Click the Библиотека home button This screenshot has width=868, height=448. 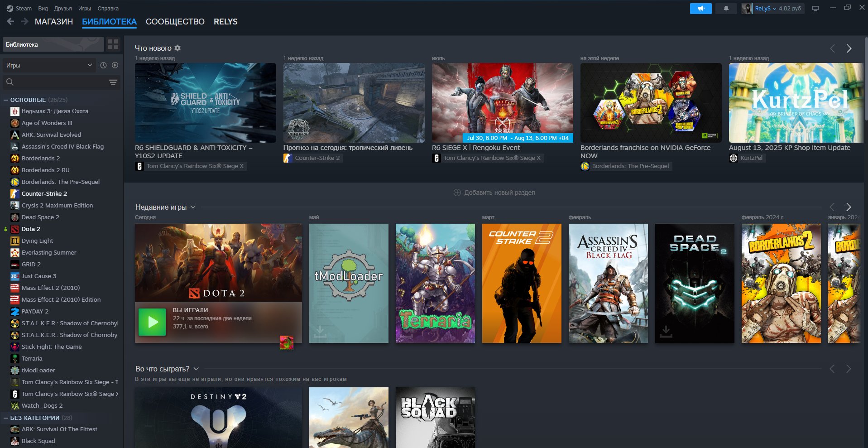(x=53, y=44)
